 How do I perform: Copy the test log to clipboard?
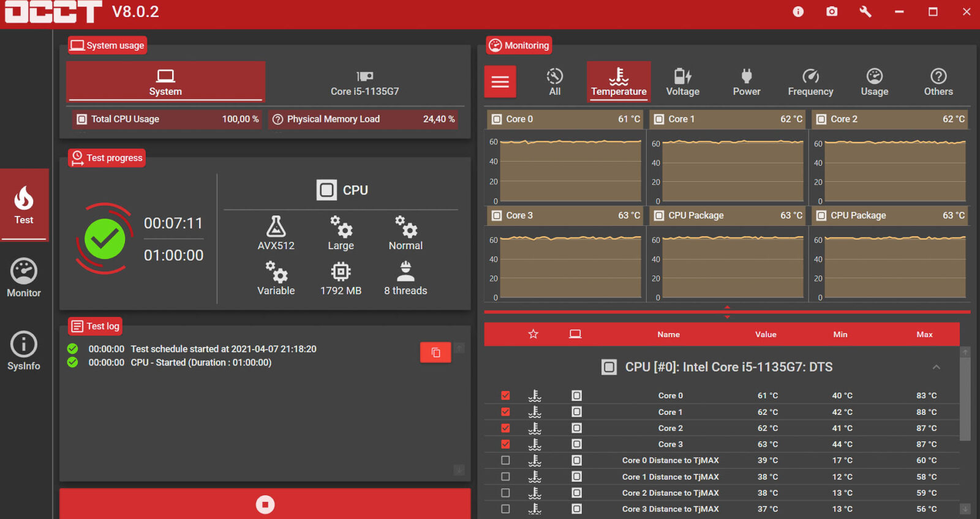coord(435,353)
